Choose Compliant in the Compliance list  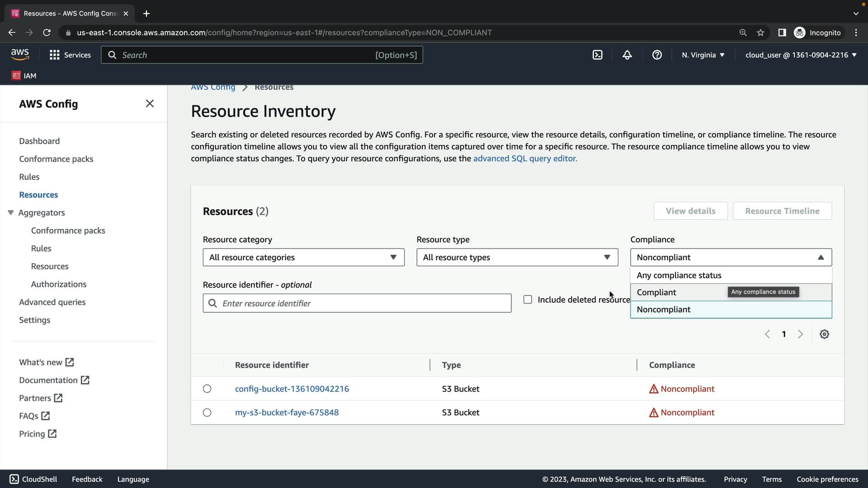(x=656, y=292)
